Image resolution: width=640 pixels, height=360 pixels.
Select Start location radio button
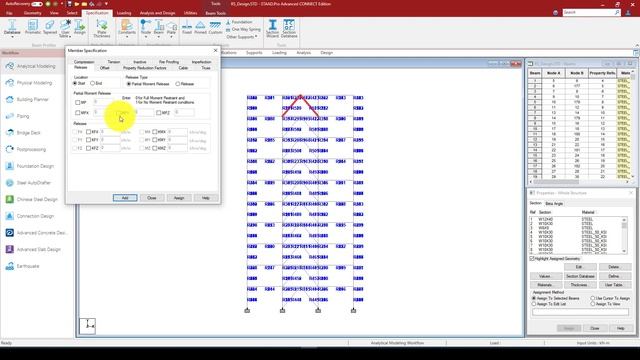pos(75,83)
